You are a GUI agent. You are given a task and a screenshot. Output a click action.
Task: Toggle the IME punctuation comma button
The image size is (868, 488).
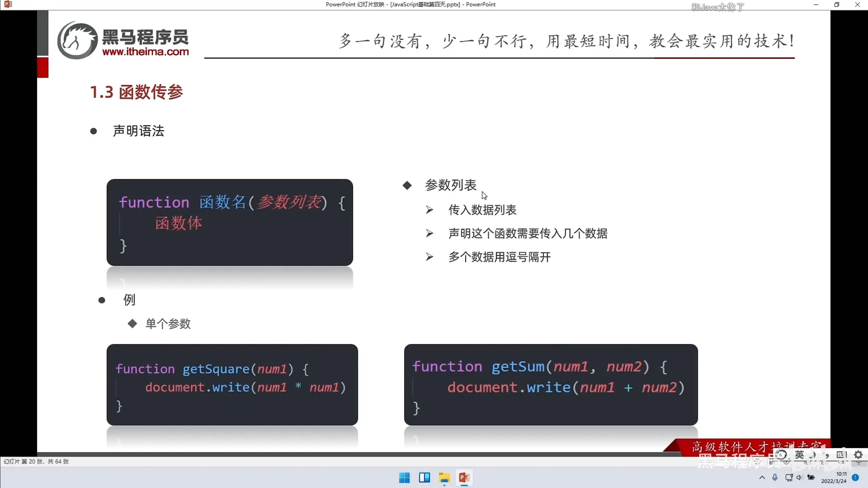pos(827,455)
